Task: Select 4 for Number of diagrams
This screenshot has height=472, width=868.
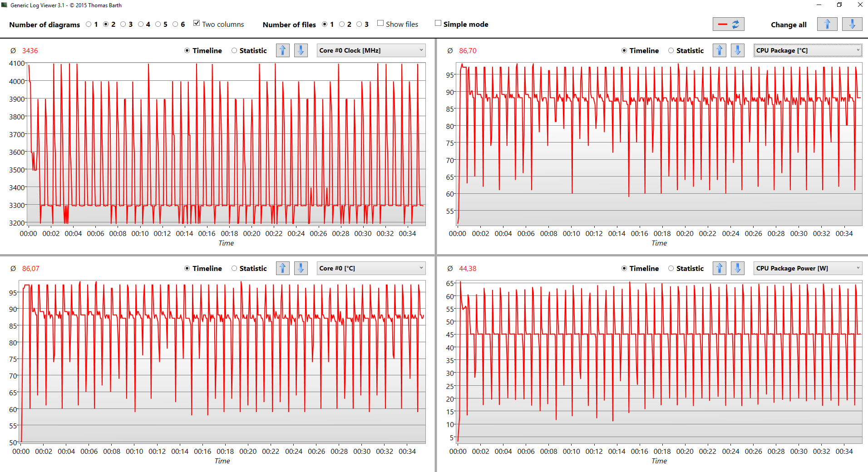Action: [x=141, y=25]
